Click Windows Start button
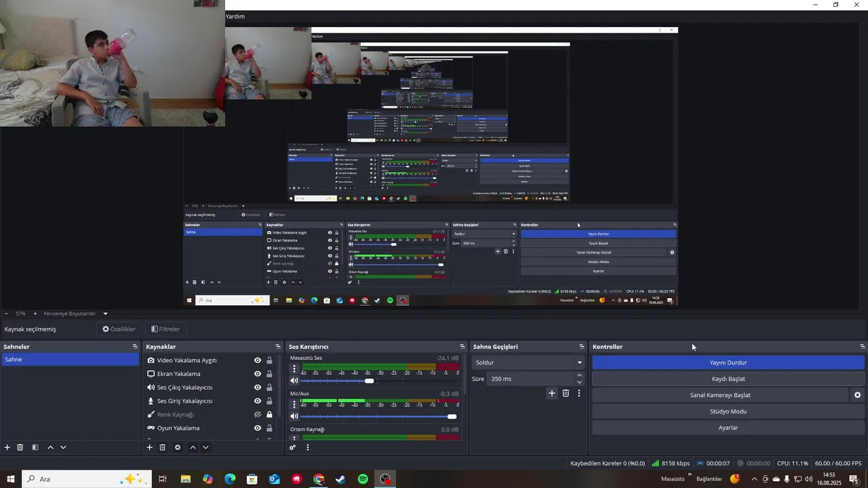The image size is (868, 488). [10, 479]
